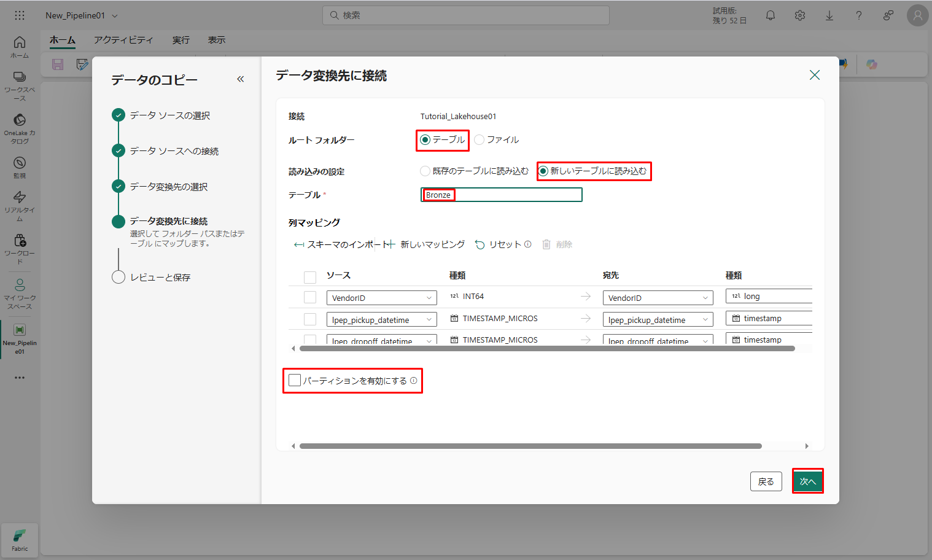This screenshot has height=560, width=932.
Task: Open feedback icon in header
Action: 888,15
